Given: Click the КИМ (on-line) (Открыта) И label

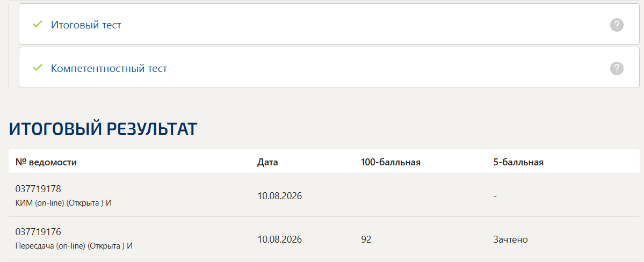Looking at the screenshot, I should click(x=64, y=203).
